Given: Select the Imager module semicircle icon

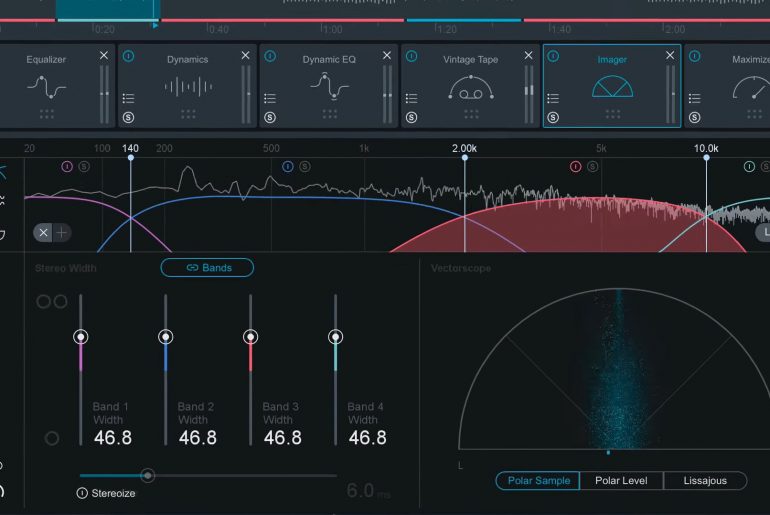Looking at the screenshot, I should tap(612, 89).
